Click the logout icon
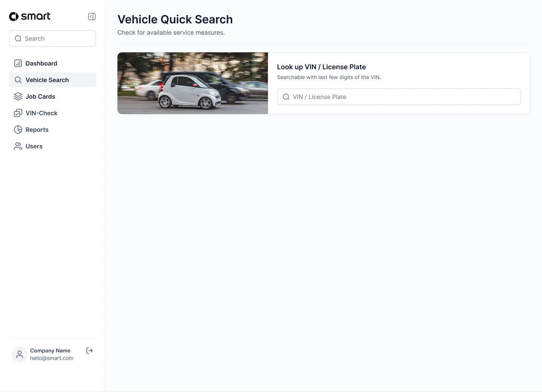Image resolution: width=542 pixels, height=392 pixels. 90,351
